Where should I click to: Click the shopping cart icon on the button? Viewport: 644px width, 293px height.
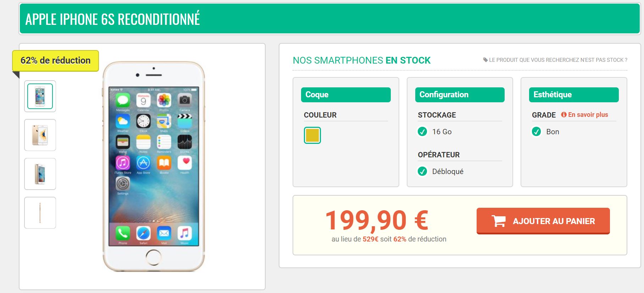tap(499, 221)
